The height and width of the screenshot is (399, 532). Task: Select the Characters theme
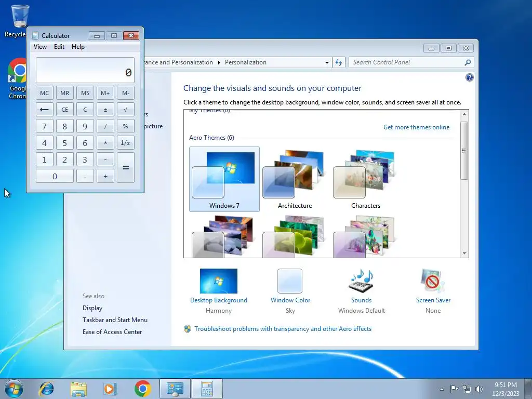[x=365, y=179]
